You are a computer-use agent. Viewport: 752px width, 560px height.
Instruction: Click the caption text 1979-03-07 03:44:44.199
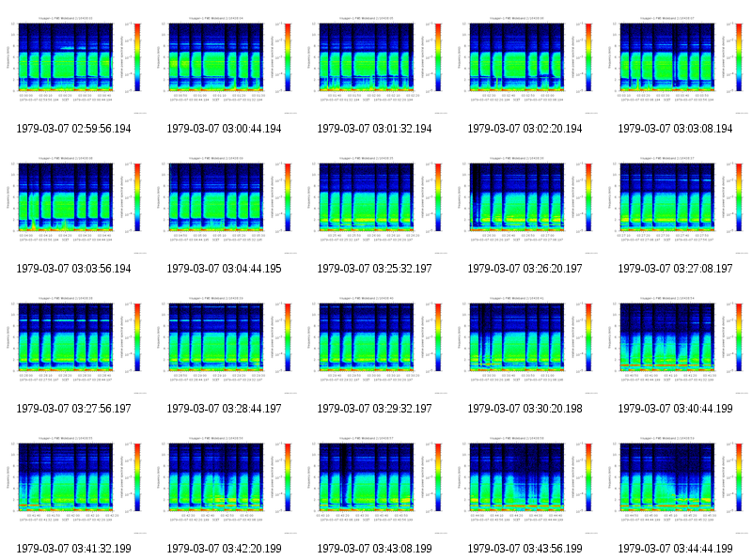click(x=675, y=549)
